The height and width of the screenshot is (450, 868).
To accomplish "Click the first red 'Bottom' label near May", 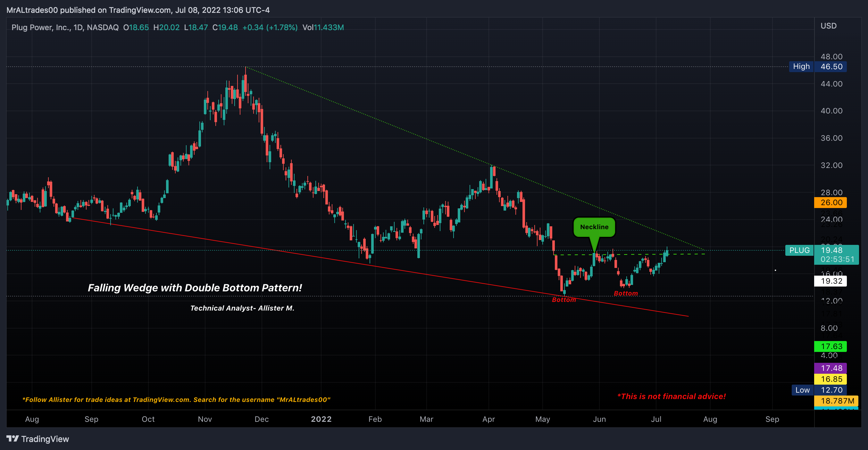I will tap(564, 300).
